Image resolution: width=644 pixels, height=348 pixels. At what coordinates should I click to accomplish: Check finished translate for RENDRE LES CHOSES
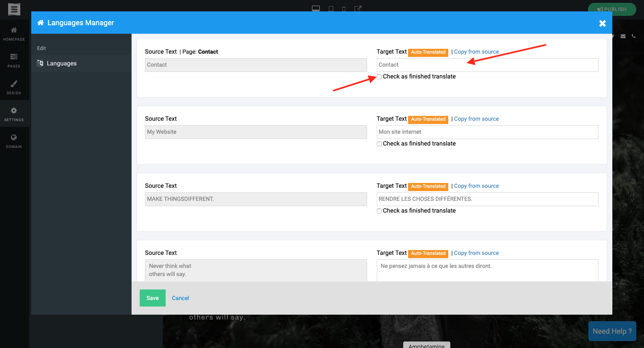(379, 211)
